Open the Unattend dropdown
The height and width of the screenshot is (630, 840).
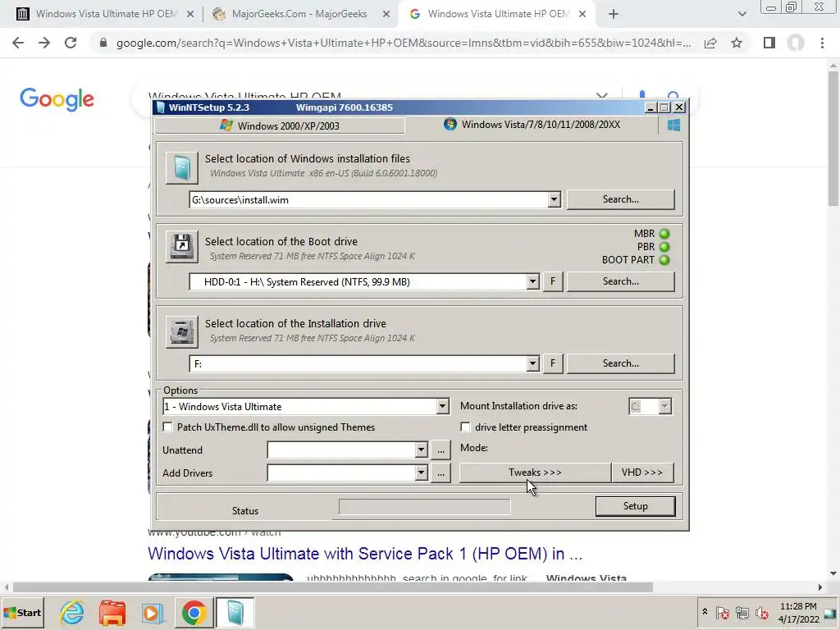pyautogui.click(x=421, y=450)
